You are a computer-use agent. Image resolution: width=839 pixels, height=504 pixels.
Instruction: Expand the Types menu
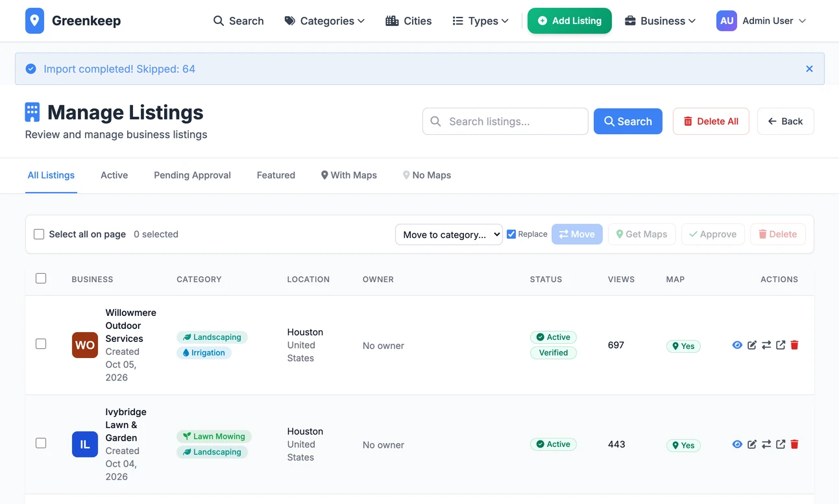pos(480,21)
